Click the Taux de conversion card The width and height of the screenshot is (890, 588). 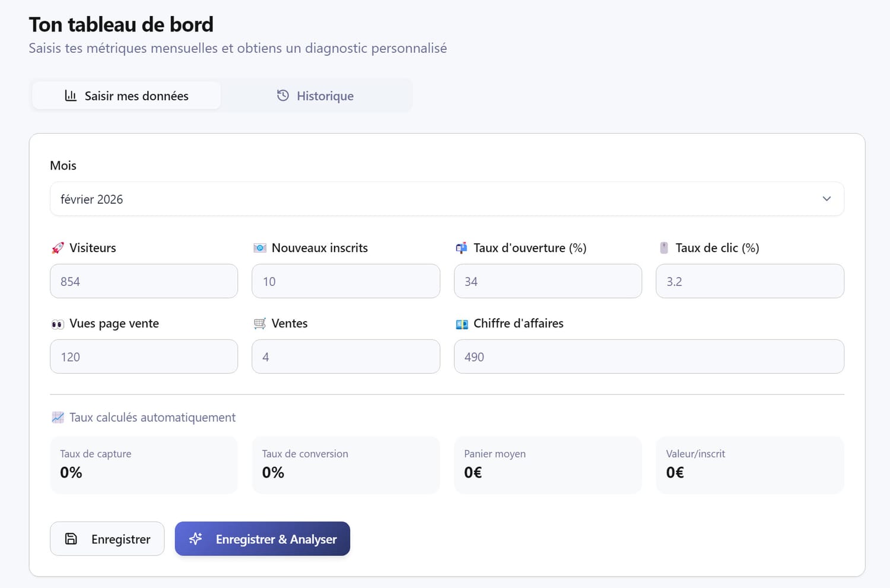[345, 465]
